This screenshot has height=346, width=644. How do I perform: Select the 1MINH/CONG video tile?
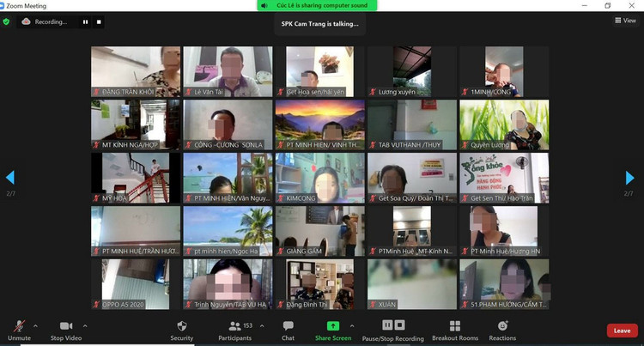[504, 71]
